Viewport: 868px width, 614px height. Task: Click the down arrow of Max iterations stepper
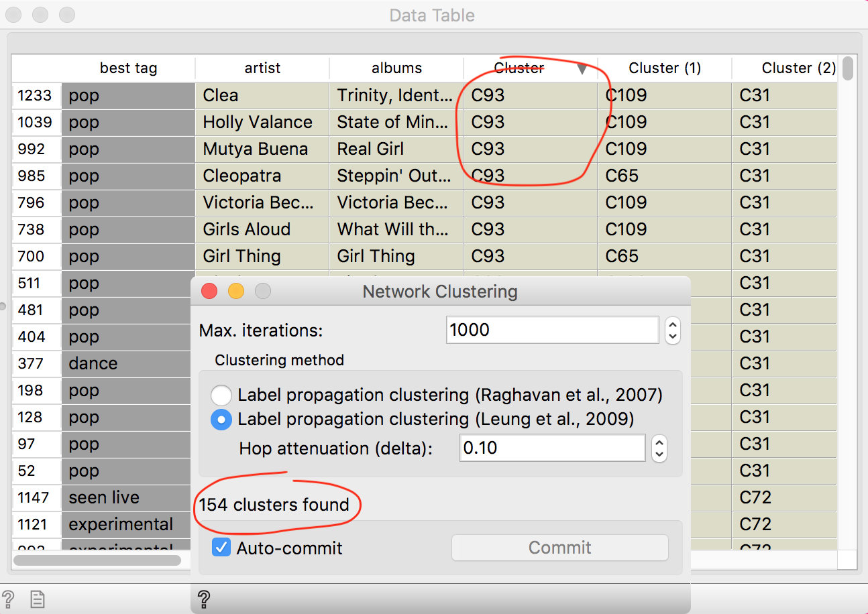click(x=672, y=335)
